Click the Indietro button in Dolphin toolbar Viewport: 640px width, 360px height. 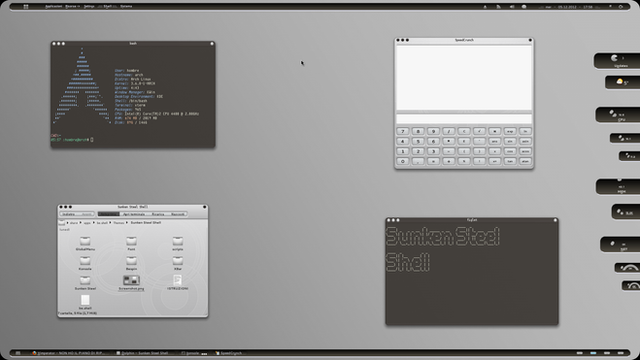[69, 214]
